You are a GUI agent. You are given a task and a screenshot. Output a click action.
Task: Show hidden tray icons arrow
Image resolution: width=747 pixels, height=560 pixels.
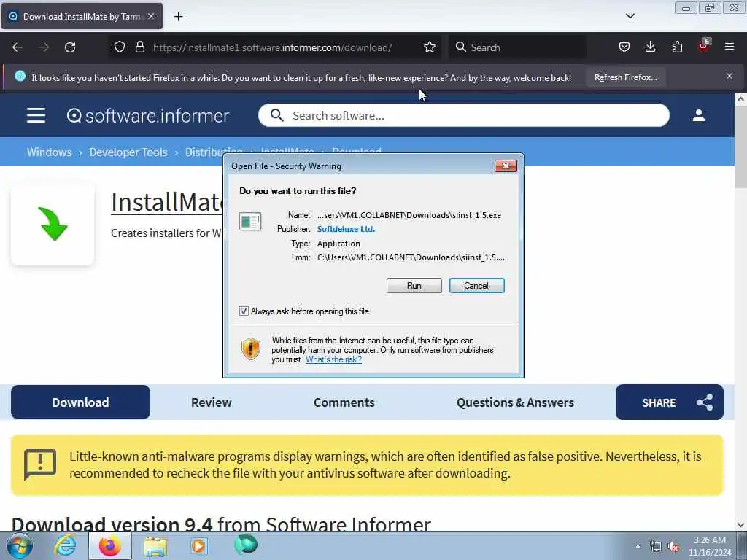tap(638, 546)
